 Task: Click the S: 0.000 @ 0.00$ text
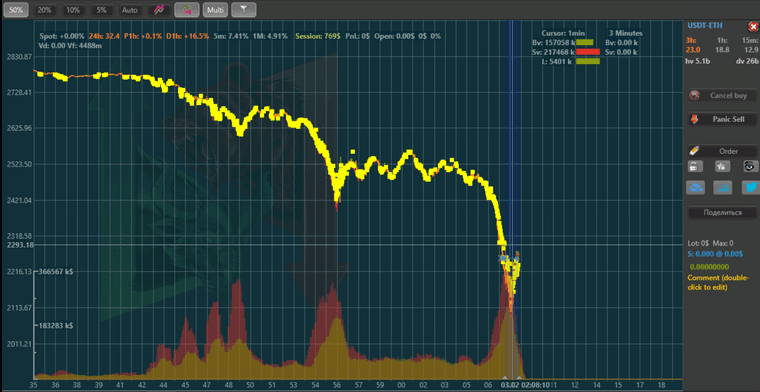click(x=715, y=253)
